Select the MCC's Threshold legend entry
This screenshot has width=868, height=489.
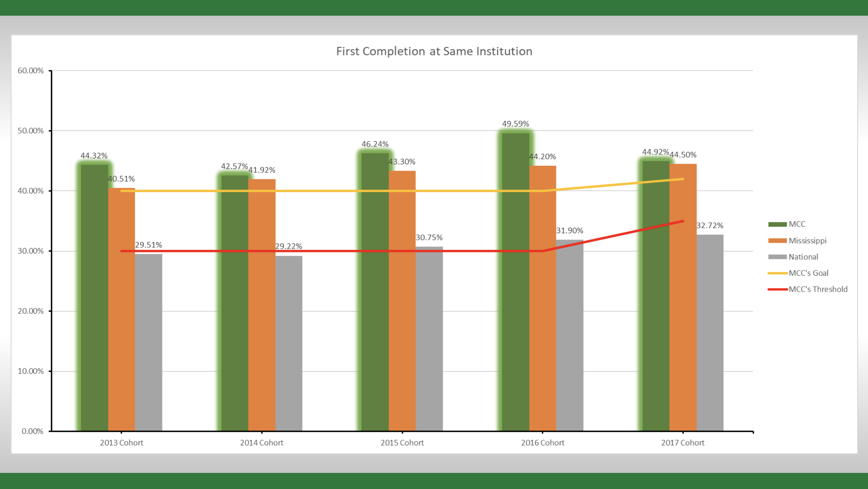(x=818, y=289)
